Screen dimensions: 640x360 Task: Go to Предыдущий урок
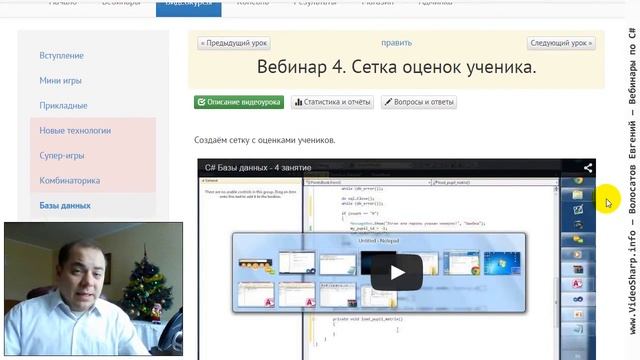234,43
